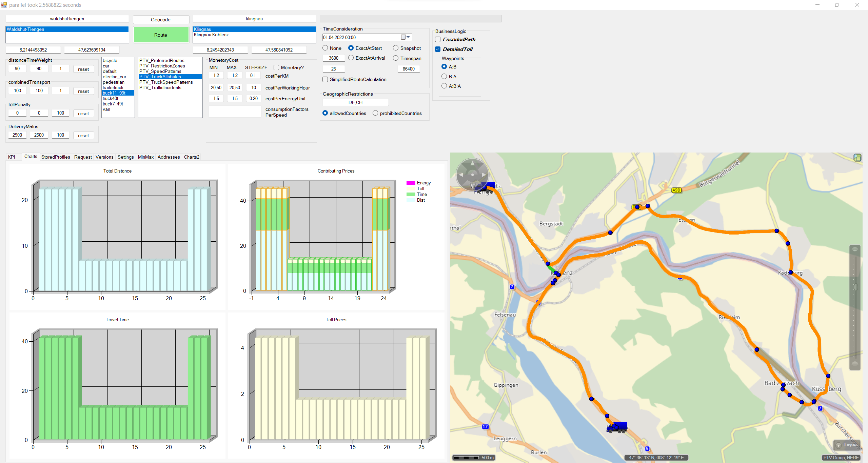Check the SimplifiedRouteCalculation option
The height and width of the screenshot is (463, 868).
[325, 79]
